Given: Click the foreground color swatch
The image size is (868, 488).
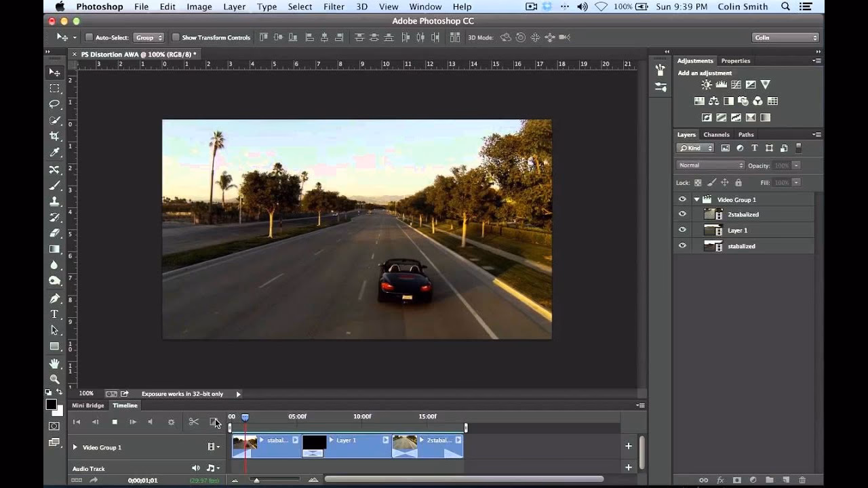Looking at the screenshot, I should point(51,404).
